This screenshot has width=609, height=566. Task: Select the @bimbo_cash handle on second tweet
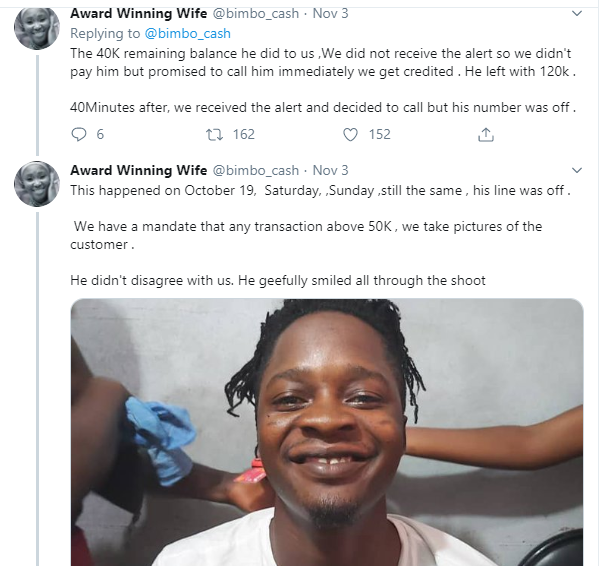[x=255, y=170]
